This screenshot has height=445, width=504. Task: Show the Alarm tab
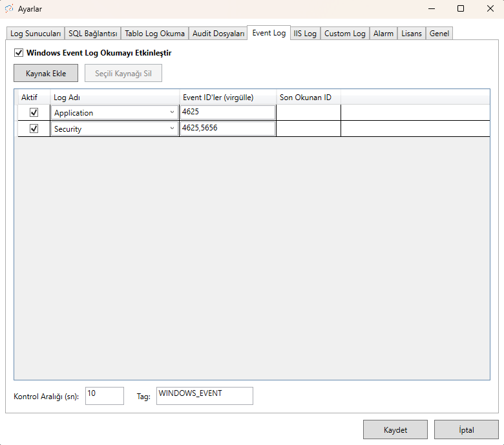383,34
